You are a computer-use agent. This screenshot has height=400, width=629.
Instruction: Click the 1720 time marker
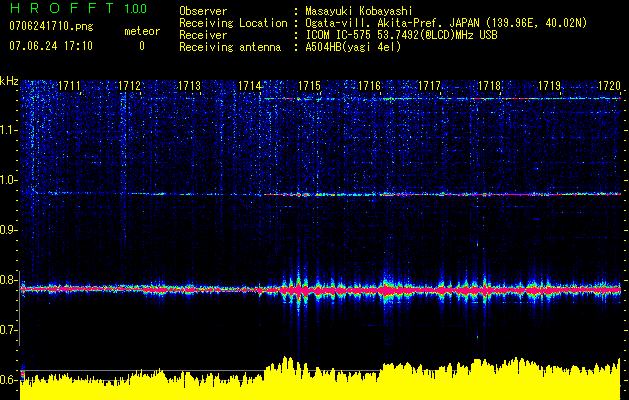(x=610, y=87)
